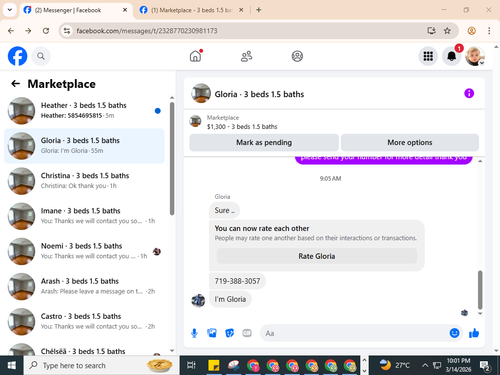500x375 pixels.
Task: Open Castro's 3 beds conversation
Action: pos(84,321)
